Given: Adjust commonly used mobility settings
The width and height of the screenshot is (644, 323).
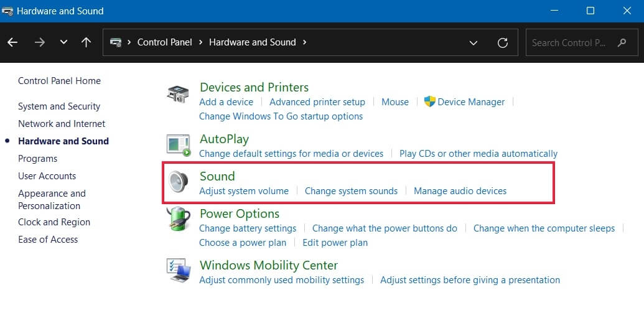Looking at the screenshot, I should pos(282,280).
